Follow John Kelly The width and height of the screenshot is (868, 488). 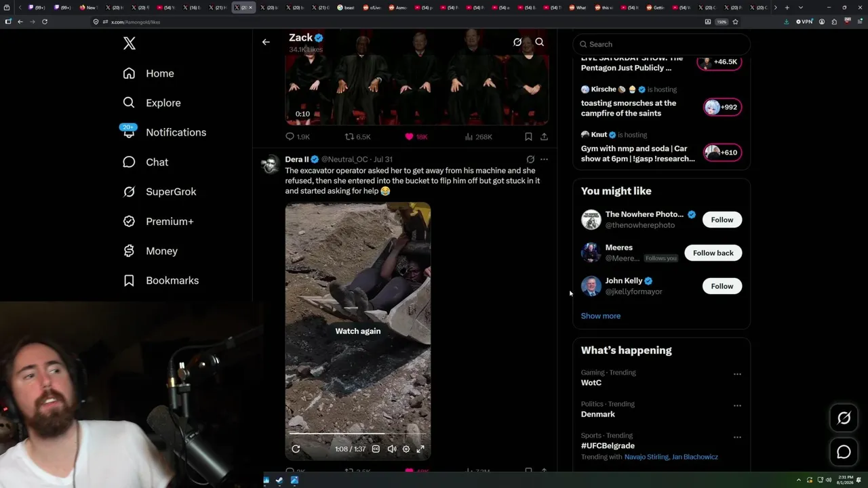[722, 286]
